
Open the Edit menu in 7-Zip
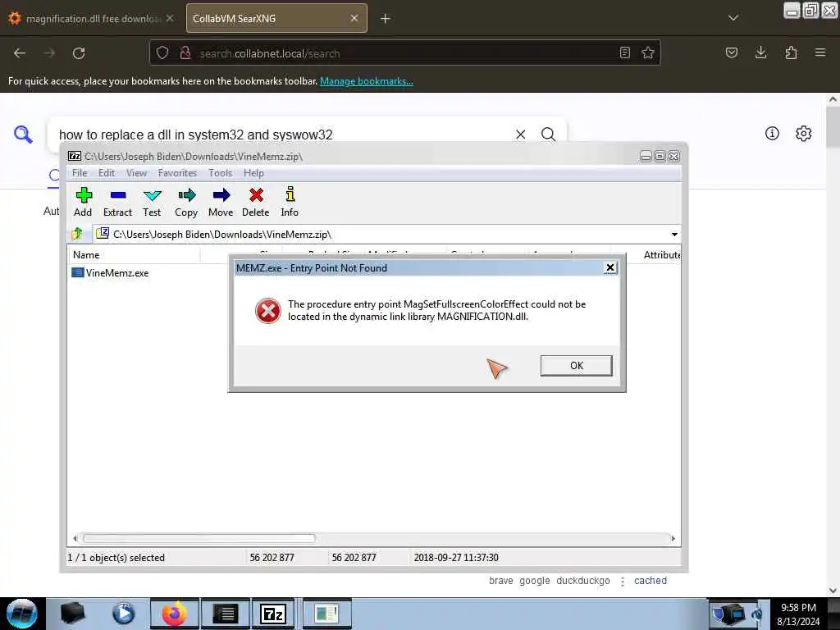point(107,173)
